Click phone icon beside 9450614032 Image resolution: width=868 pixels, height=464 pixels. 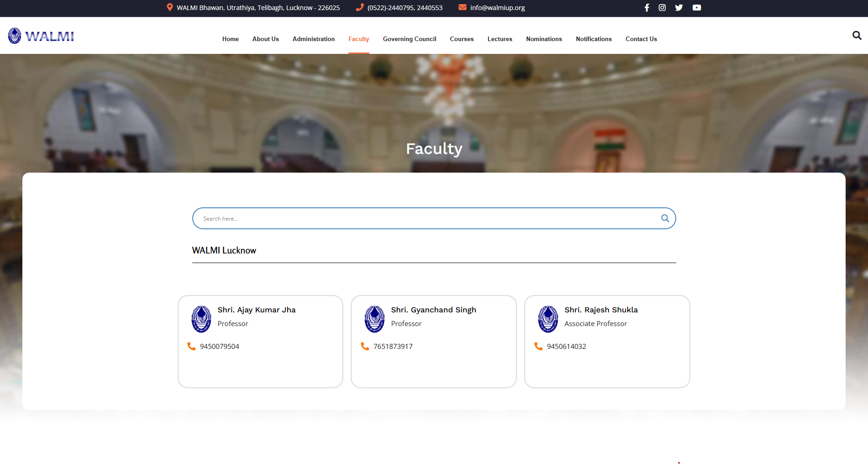538,346
